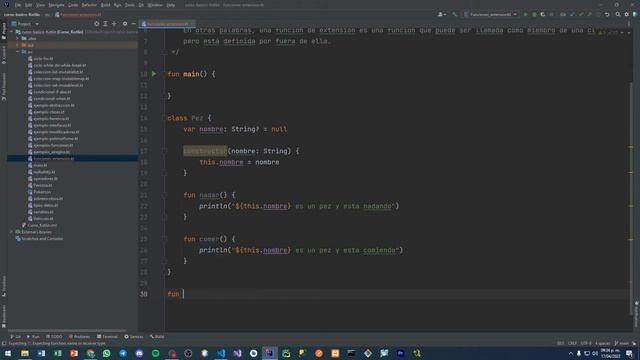Run main() from the gutter play icon
Screen dimensions: 640x360
154,74
